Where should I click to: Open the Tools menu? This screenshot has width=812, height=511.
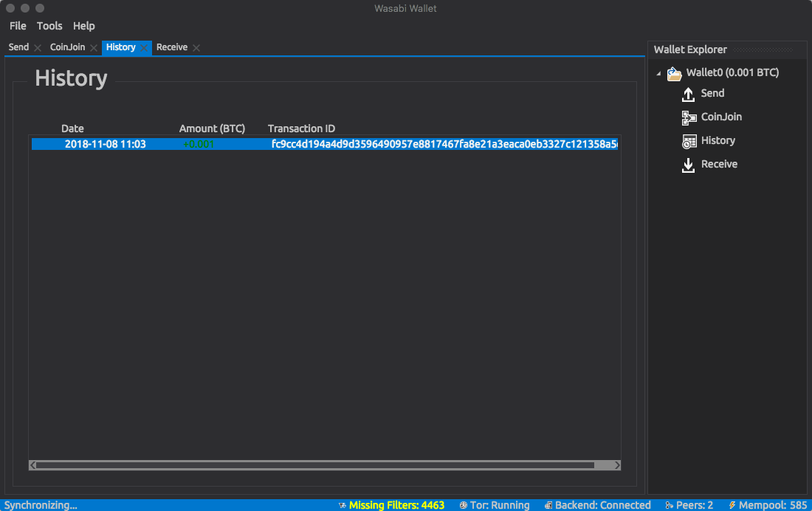pyautogui.click(x=49, y=26)
